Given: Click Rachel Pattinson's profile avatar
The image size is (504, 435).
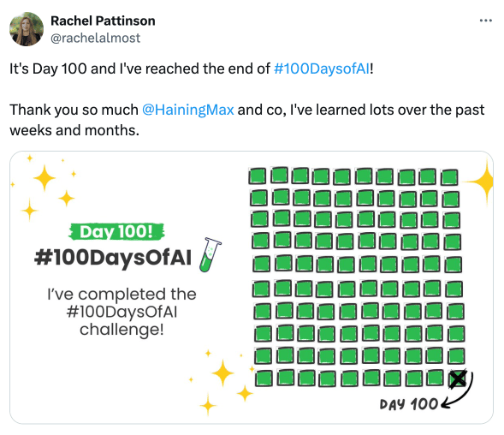Looking at the screenshot, I should 27,29.
